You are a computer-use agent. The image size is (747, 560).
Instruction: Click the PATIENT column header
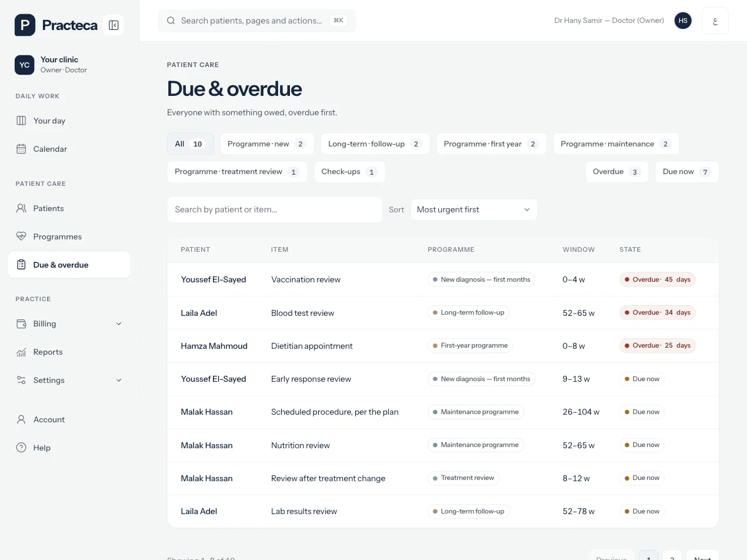(x=195, y=249)
